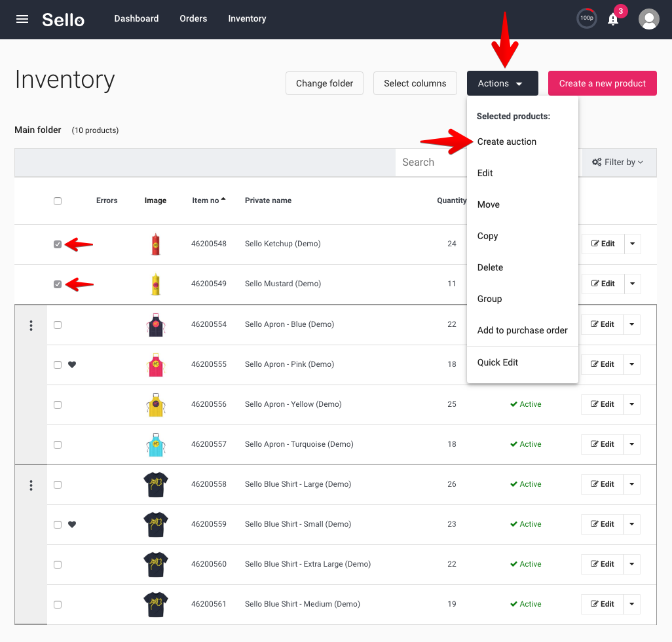Go to the Dashboard page
The width and height of the screenshot is (672, 642).
tap(136, 18)
